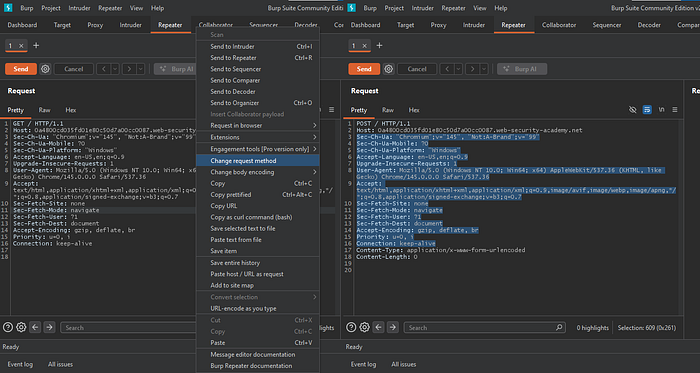Image resolution: width=700 pixels, height=373 pixels.
Task: Open send settings gear beside right Send
Action: 388,69
